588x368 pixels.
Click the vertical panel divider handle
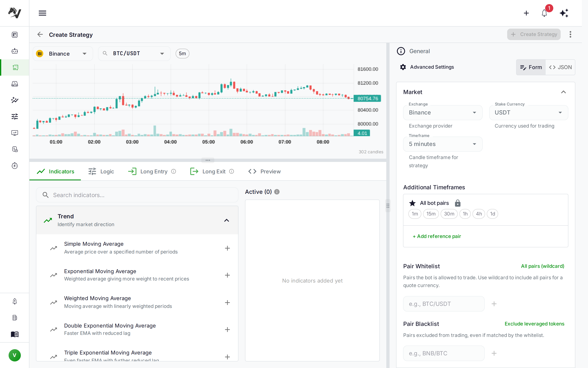point(388,206)
